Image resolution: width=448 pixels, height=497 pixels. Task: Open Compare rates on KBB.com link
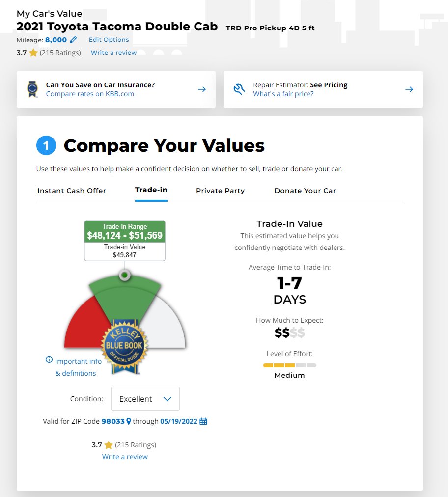[x=90, y=94]
